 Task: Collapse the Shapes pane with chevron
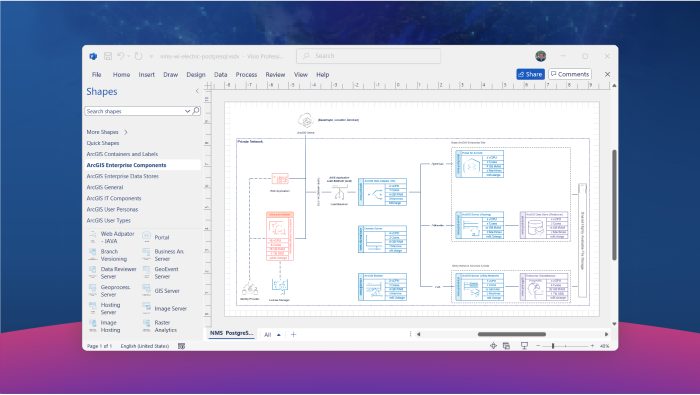197,91
